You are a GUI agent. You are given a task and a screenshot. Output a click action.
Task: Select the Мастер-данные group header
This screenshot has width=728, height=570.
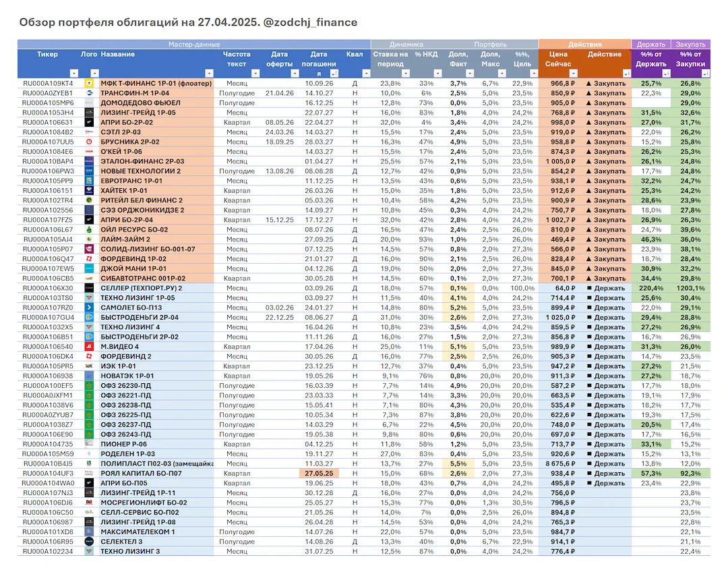click(194, 45)
